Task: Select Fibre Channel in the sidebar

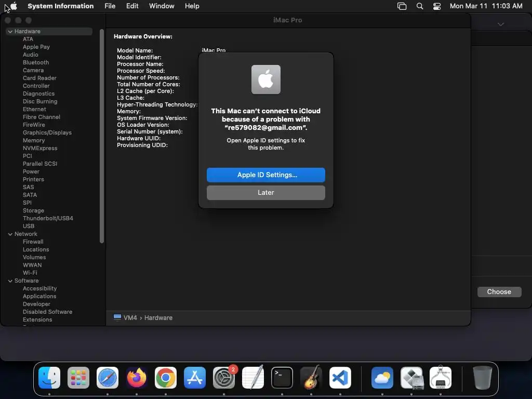Action: 42,117
